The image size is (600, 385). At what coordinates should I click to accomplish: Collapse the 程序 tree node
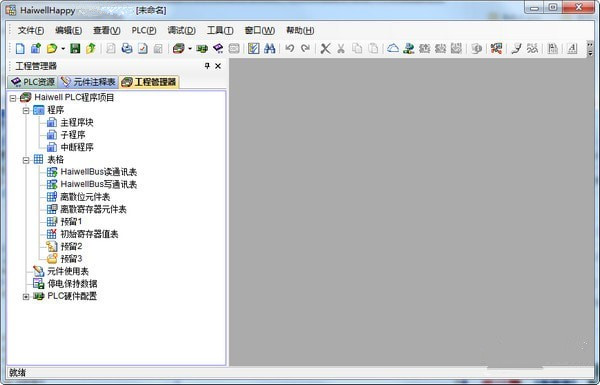26,111
